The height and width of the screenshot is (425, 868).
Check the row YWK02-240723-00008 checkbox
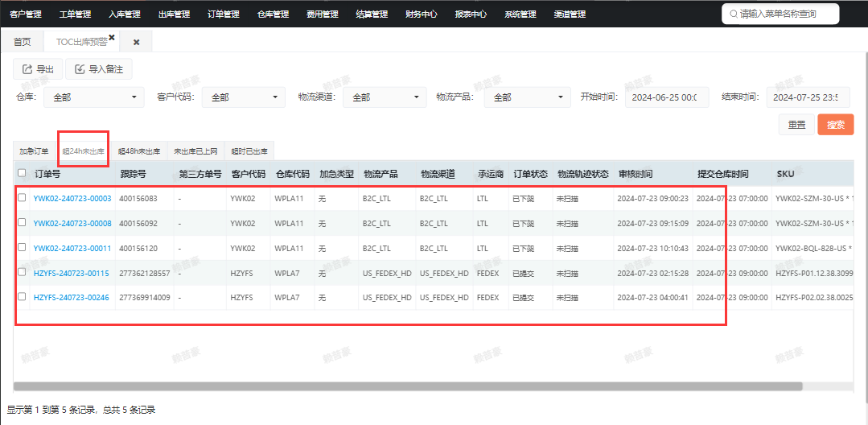22,222
